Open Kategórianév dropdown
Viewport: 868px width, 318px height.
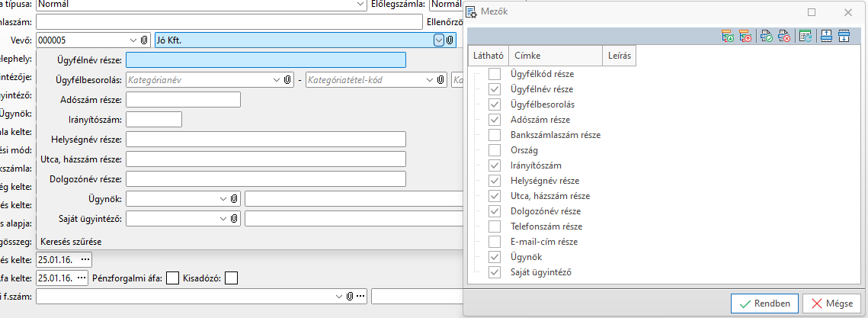pyautogui.click(x=277, y=80)
